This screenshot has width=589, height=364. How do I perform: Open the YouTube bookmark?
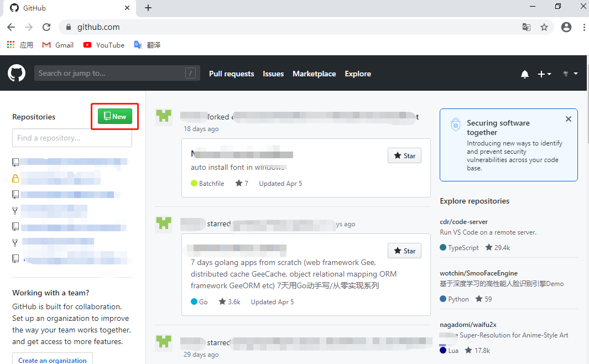coord(103,45)
